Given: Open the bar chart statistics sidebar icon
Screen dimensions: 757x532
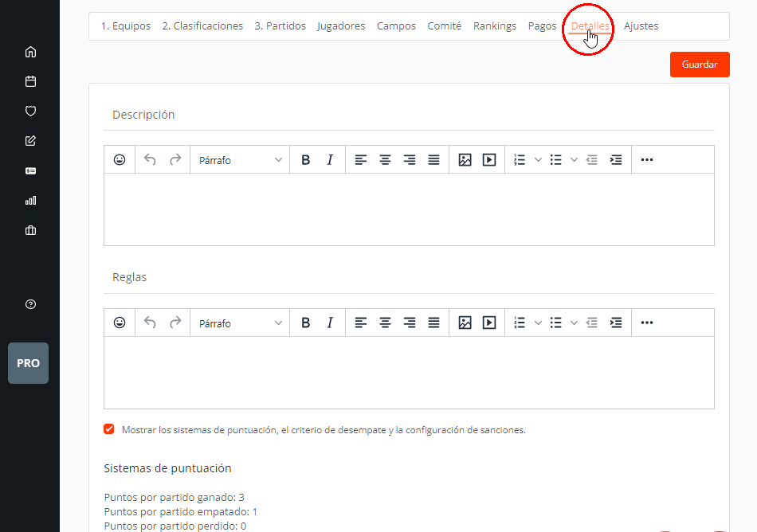Looking at the screenshot, I should pyautogui.click(x=30, y=201).
